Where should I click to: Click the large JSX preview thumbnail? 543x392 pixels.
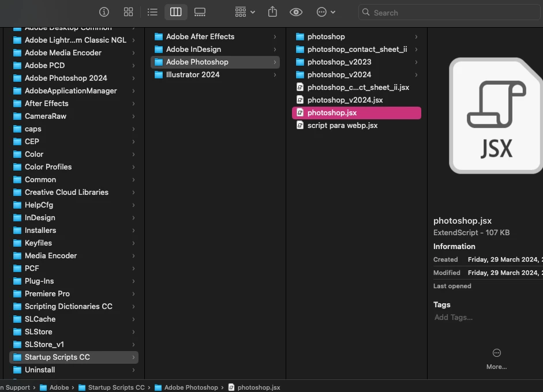(496, 115)
